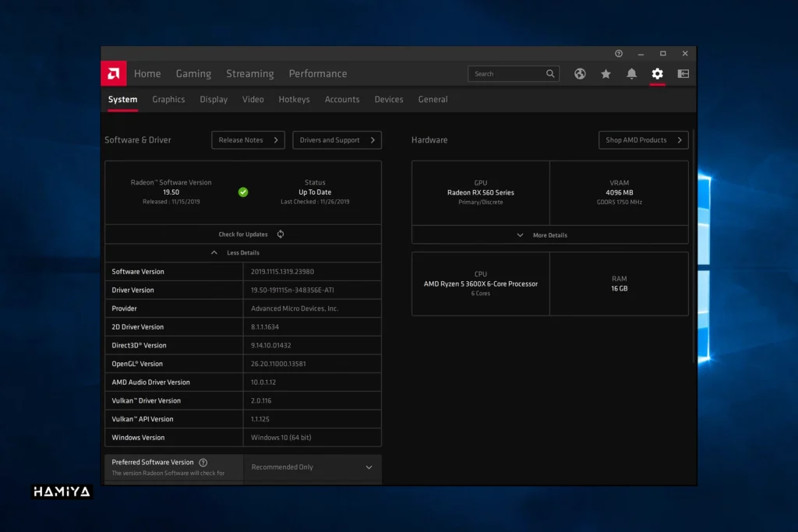Screen dimensions: 798x532
Task: Click the Vulkan Driver Version value 2.0.116
Action: (x=261, y=401)
